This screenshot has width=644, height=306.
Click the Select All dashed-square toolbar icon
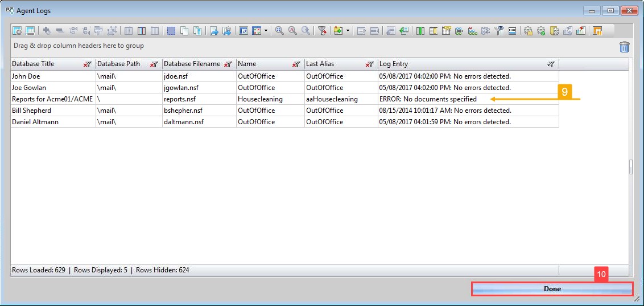[171, 31]
